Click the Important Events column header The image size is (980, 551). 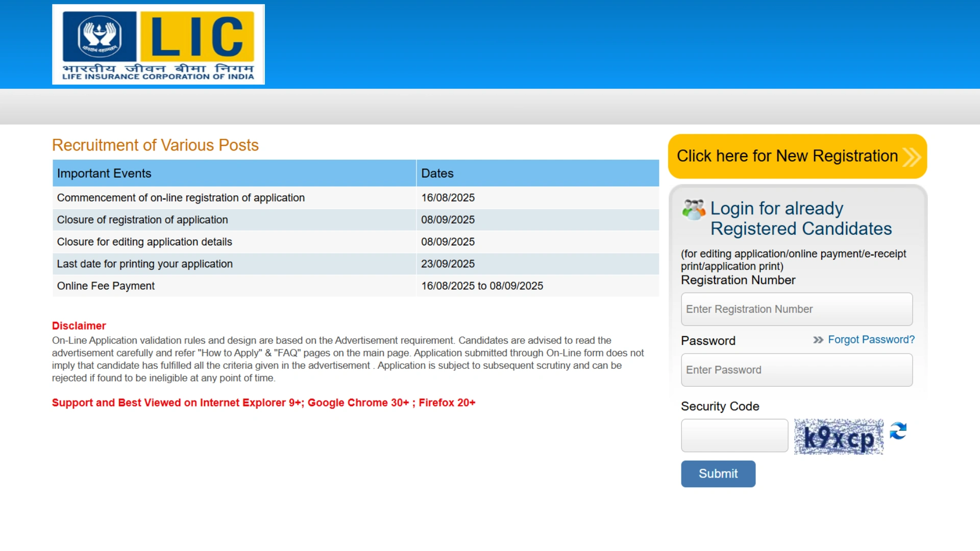pos(104,173)
